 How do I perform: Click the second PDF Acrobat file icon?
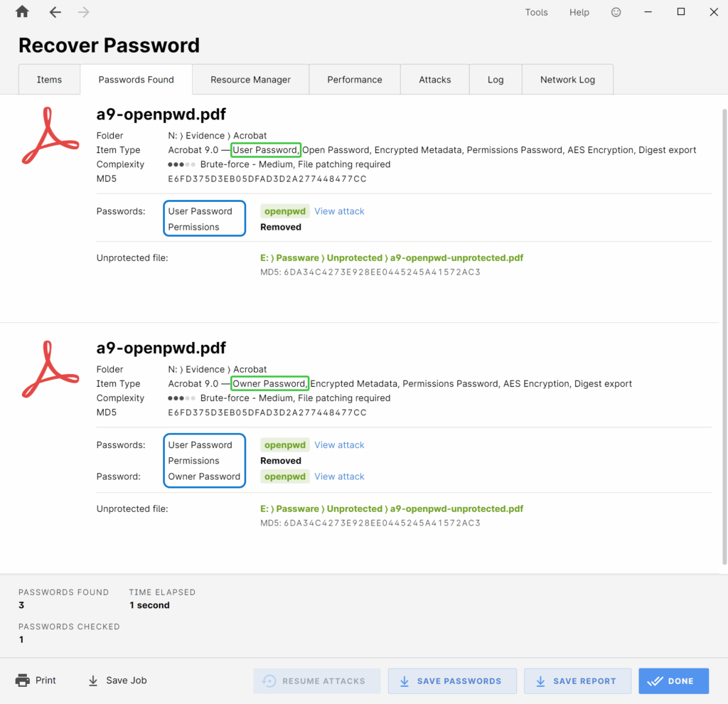[x=50, y=369]
